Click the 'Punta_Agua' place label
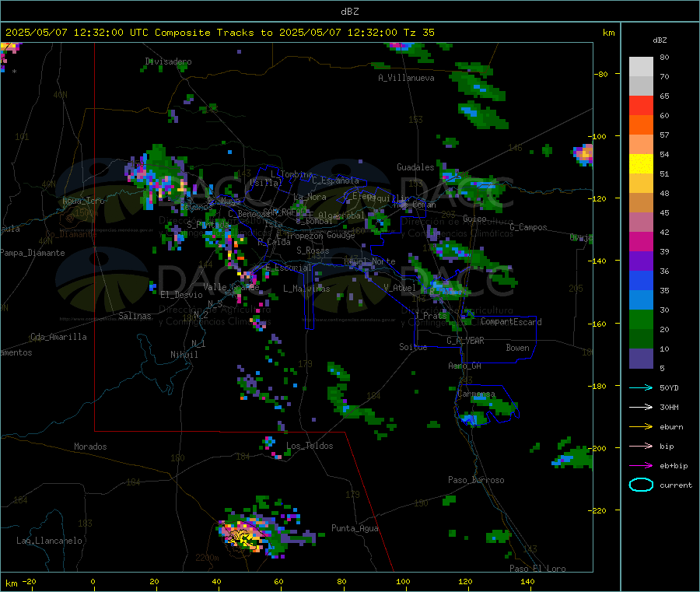 coord(355,528)
